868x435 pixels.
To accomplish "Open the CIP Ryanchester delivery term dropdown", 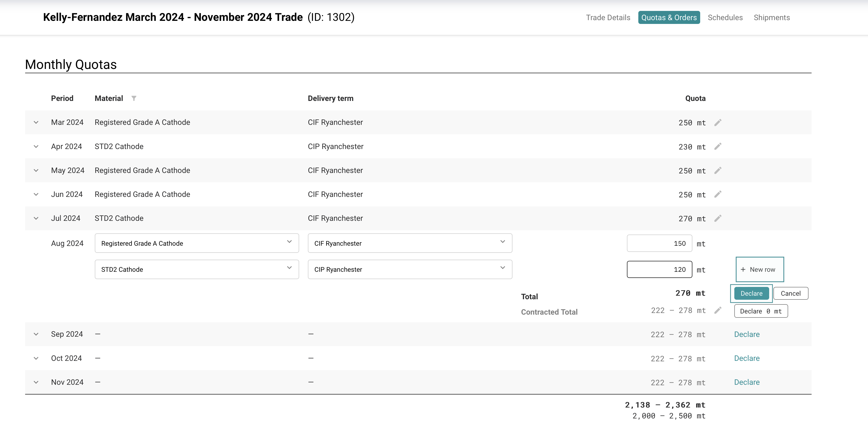I will pos(410,269).
